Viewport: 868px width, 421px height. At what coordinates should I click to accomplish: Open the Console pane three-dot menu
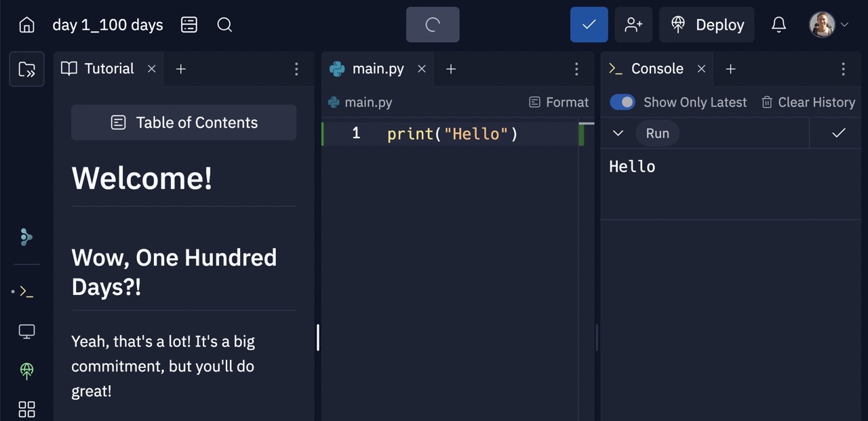coord(843,69)
